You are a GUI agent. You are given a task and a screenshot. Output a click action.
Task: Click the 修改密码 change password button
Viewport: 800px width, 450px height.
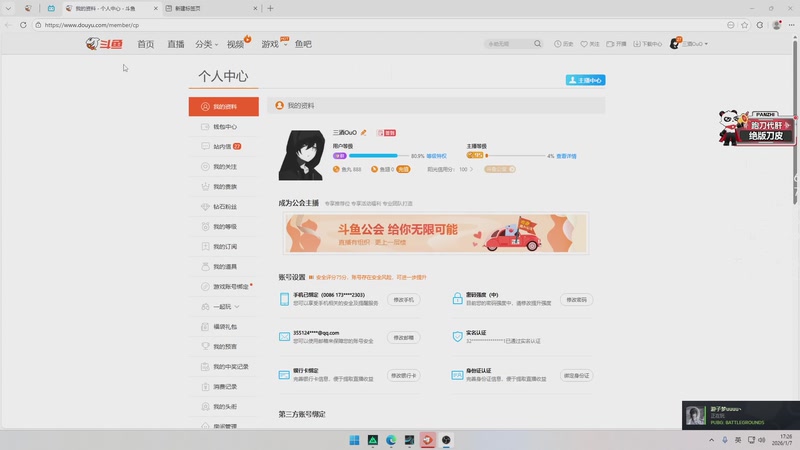pyautogui.click(x=577, y=300)
